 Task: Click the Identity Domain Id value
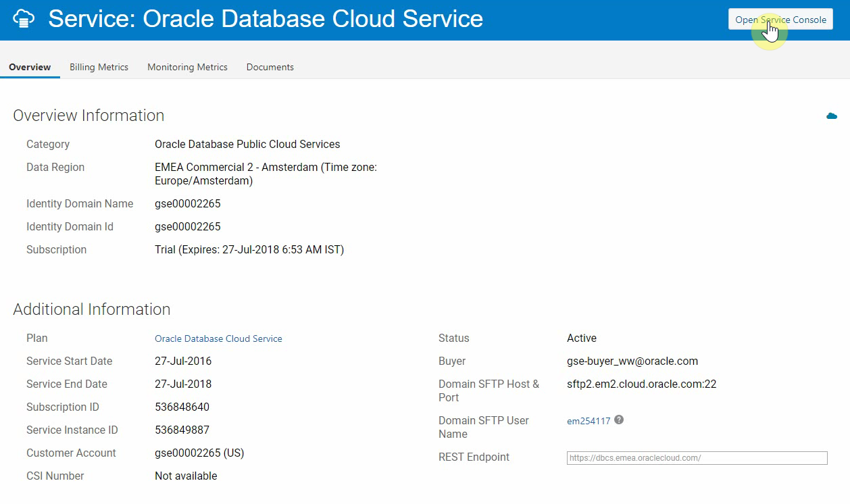click(188, 226)
